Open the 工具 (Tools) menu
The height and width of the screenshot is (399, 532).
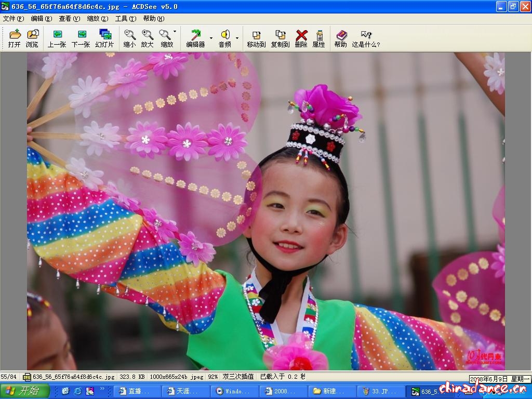pos(125,19)
